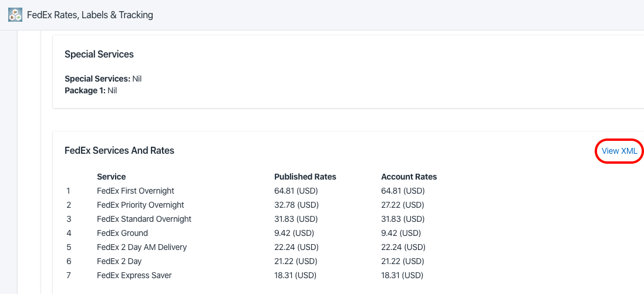Click the 27.22 (USD) account rate
This screenshot has width=644, height=294.
(x=403, y=205)
